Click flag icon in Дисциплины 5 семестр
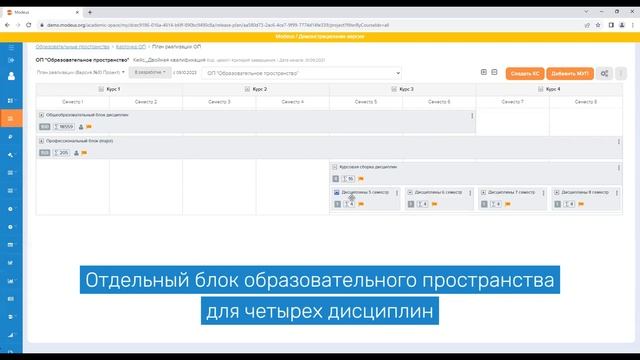 pos(361,204)
